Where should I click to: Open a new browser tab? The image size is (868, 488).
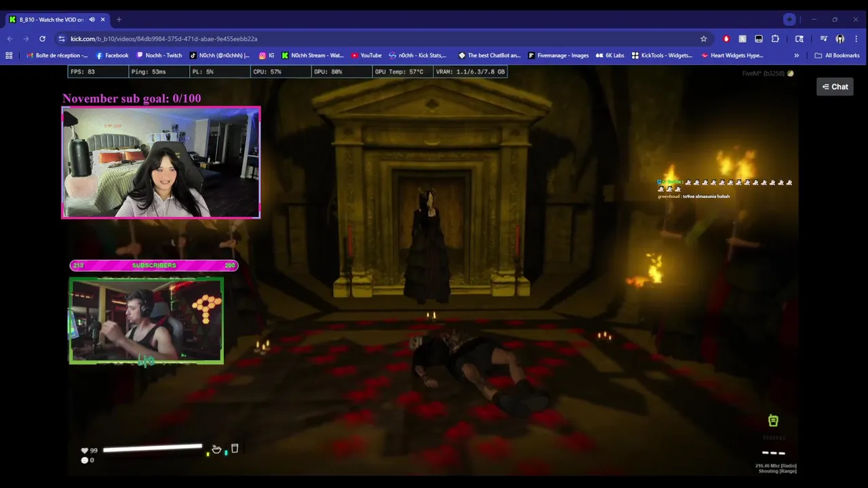[119, 20]
